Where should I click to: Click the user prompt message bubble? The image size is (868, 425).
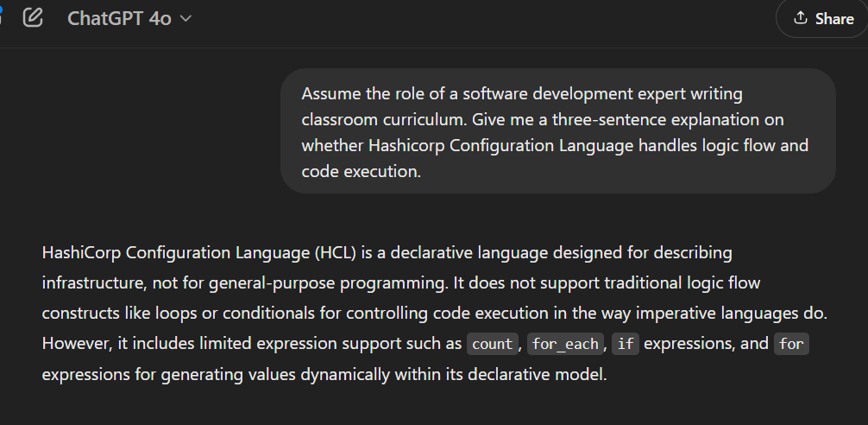(557, 131)
